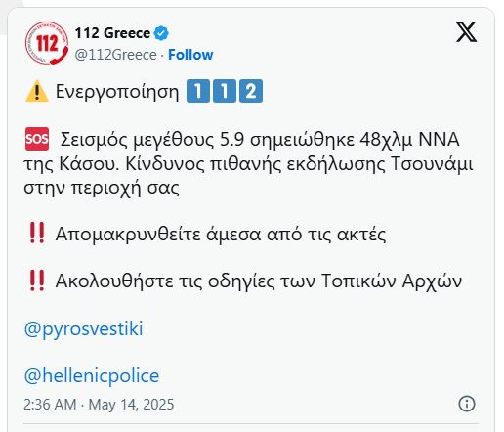This screenshot has height=432, width=504.
Task: Open the @112Greece handle
Action: coord(115,55)
